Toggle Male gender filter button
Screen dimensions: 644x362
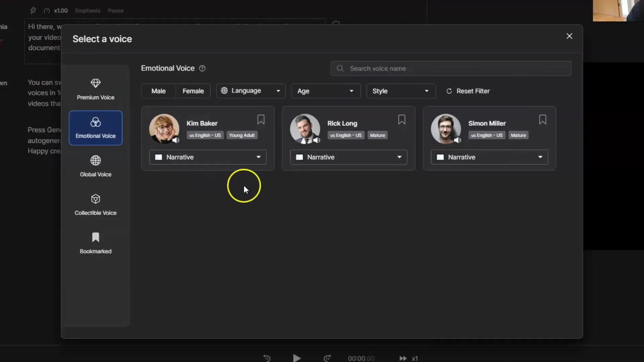pyautogui.click(x=158, y=90)
